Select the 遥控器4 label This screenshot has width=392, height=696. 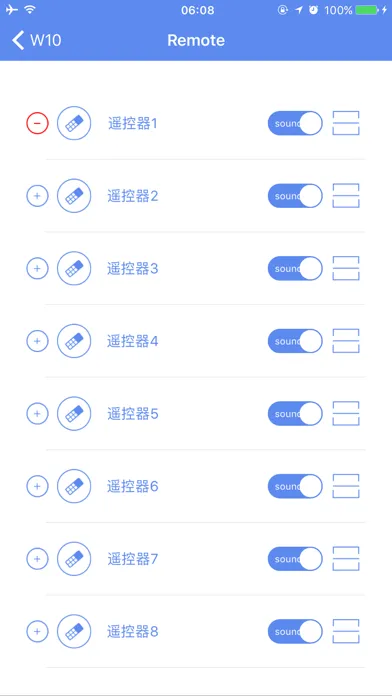click(133, 341)
